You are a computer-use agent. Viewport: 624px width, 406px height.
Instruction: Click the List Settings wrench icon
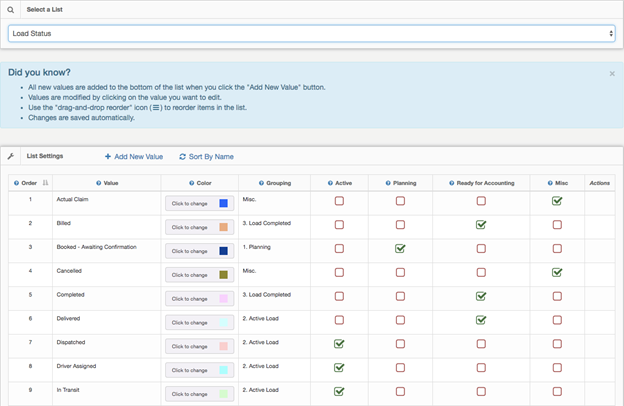(x=11, y=157)
